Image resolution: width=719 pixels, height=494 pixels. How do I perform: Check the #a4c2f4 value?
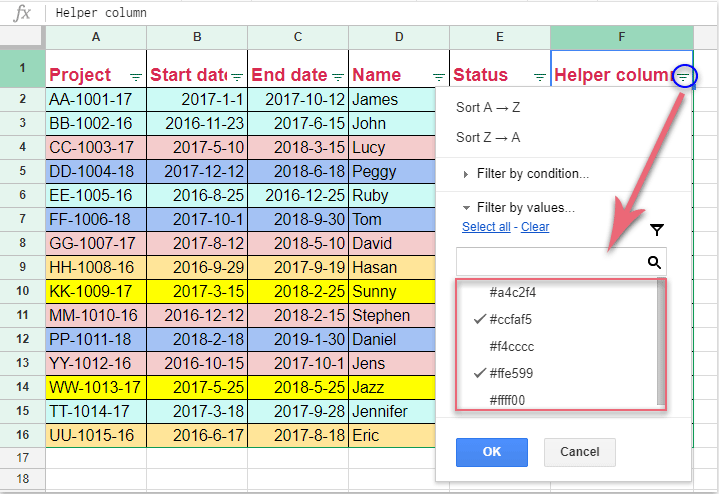click(513, 292)
